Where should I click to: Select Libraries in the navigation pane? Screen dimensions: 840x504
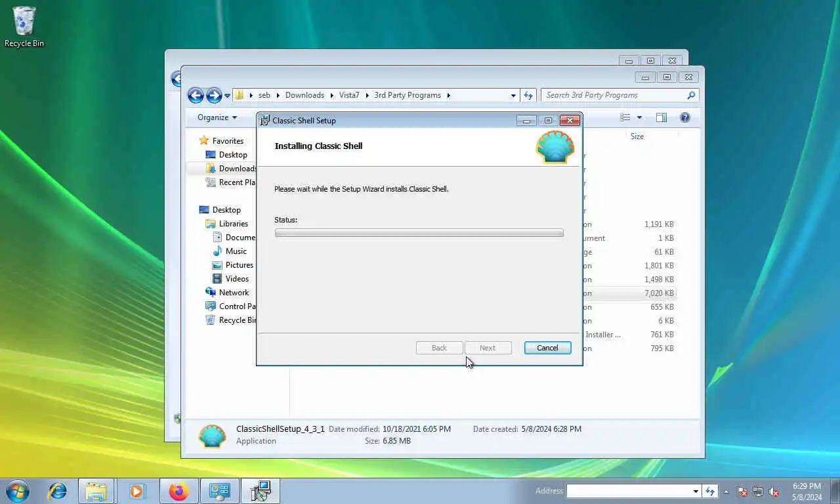[x=227, y=224]
